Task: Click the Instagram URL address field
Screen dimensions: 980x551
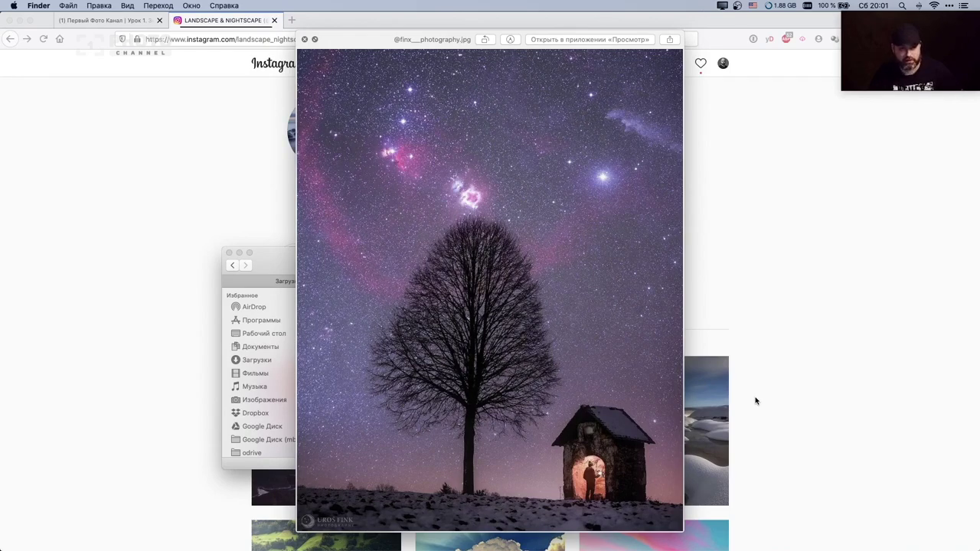Action: (x=220, y=39)
